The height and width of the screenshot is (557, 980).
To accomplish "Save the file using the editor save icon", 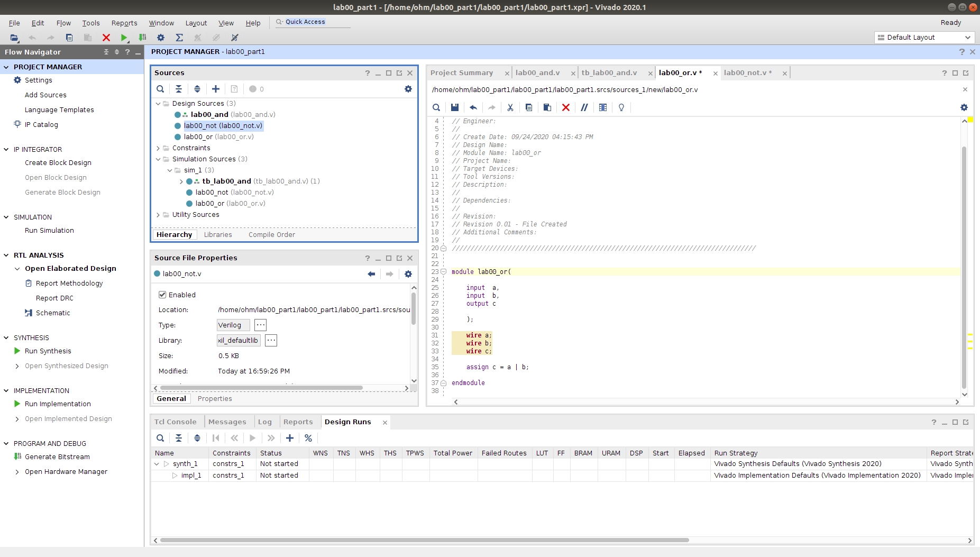I will click(454, 107).
